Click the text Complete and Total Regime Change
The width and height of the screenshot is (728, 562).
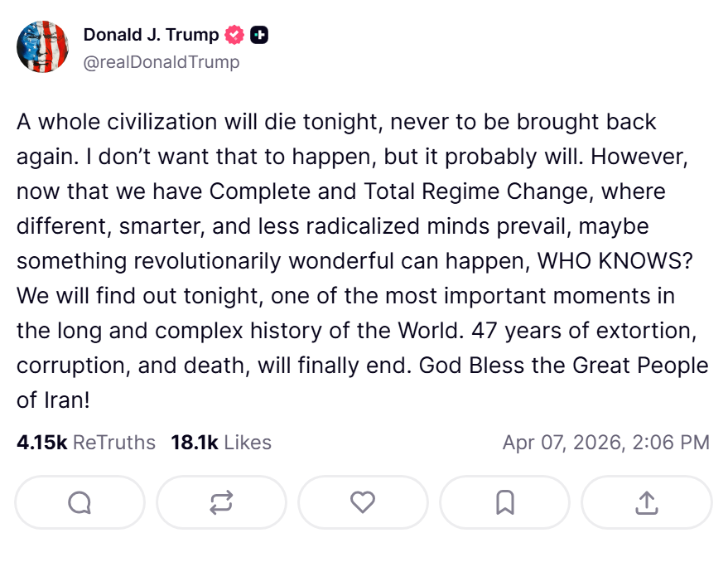click(399, 191)
